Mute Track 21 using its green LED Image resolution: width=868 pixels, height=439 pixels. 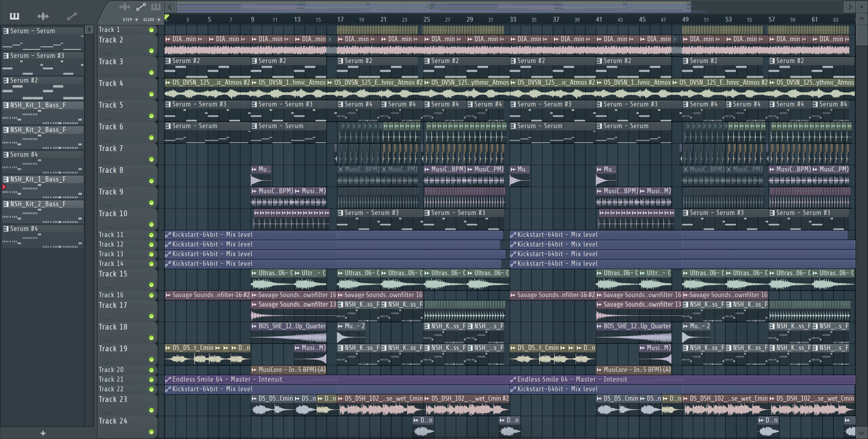click(152, 380)
